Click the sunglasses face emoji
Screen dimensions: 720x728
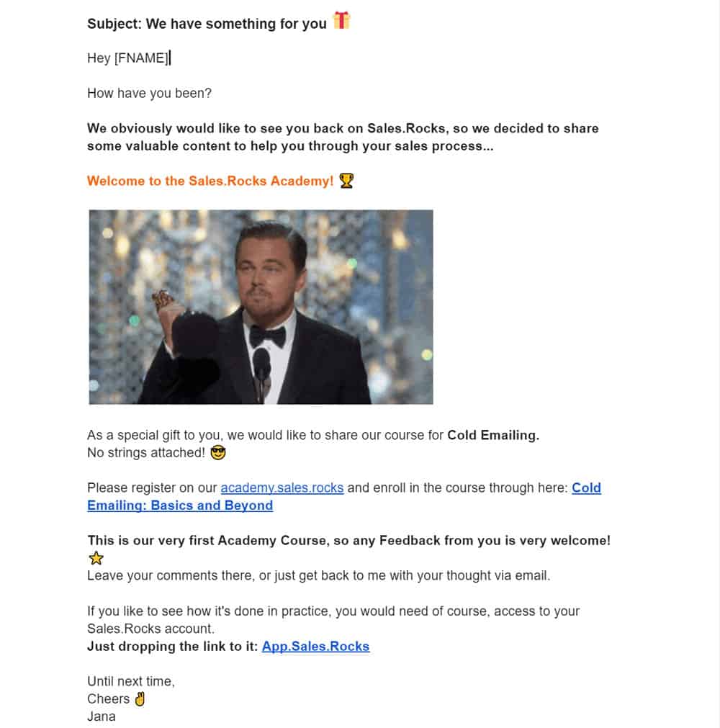[x=219, y=453]
